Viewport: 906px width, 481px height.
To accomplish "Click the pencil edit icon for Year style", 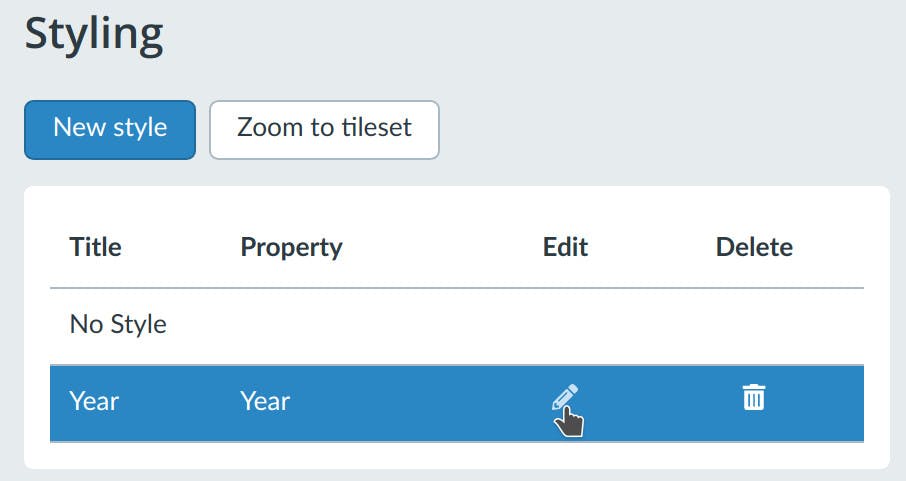I will click(564, 398).
